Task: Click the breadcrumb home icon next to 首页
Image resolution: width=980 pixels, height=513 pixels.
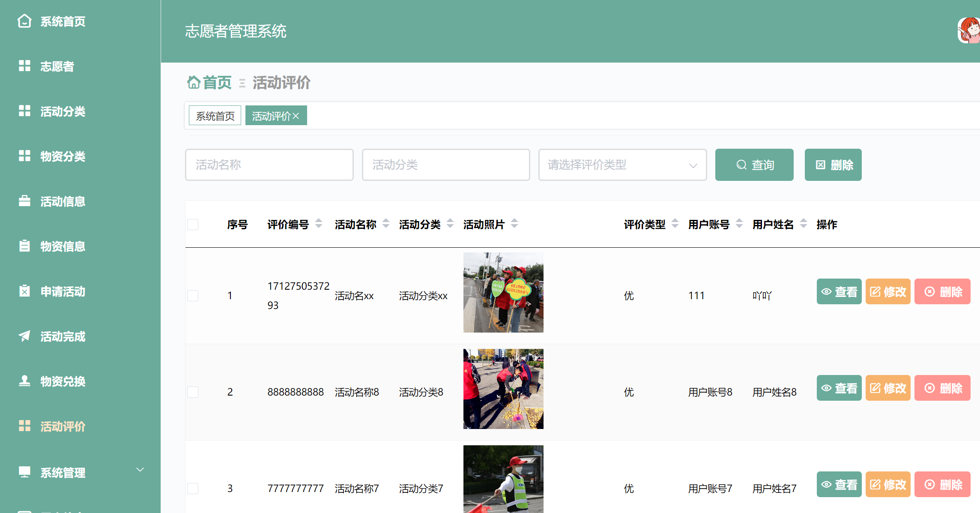Action: (194, 82)
